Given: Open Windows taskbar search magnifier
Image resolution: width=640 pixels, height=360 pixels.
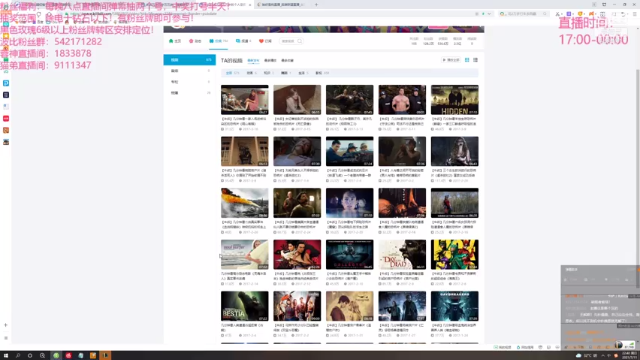Looking at the screenshot, I should click(x=18, y=356).
